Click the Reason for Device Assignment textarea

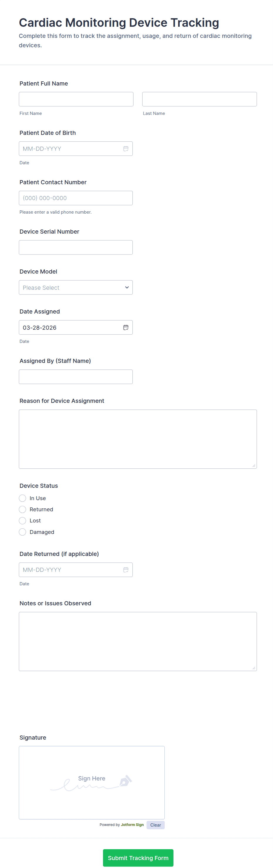[138, 439]
